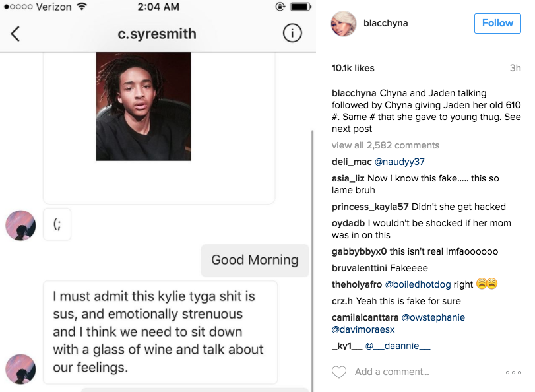The width and height of the screenshot is (535, 392).
Task: Click sender avatar beside the wine message
Action: click(x=20, y=369)
